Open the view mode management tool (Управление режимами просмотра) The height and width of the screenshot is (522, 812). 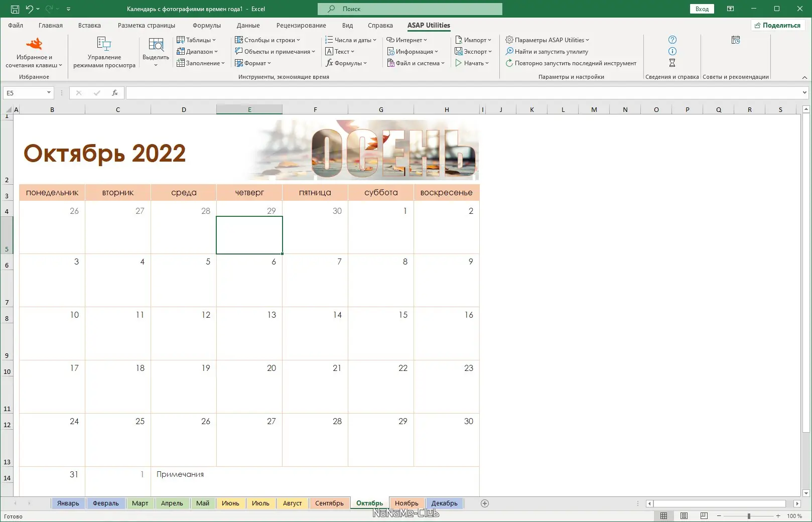tap(104, 52)
